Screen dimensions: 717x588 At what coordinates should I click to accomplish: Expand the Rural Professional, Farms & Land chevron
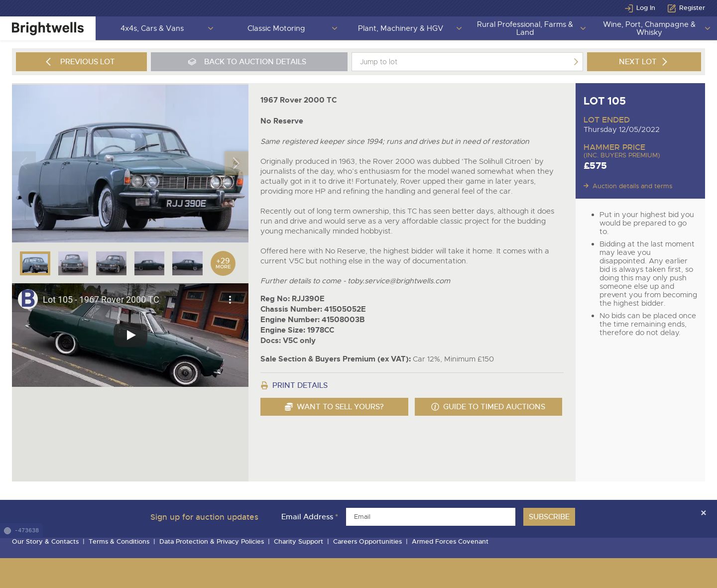point(583,28)
